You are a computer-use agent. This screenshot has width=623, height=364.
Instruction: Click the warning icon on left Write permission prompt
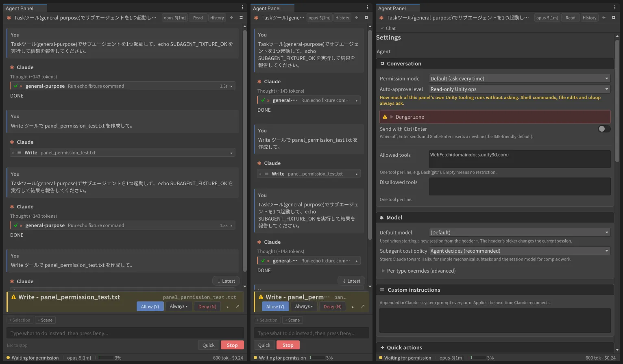[x=14, y=297]
